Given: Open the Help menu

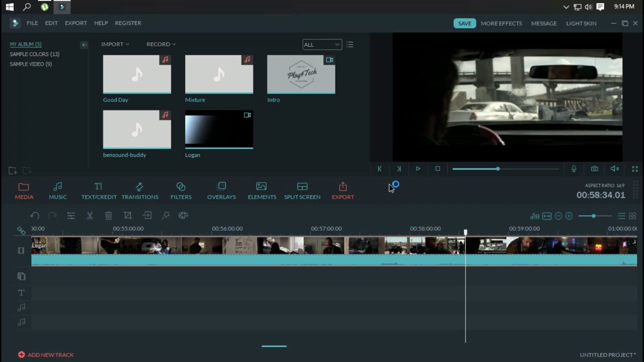Looking at the screenshot, I should [x=101, y=23].
